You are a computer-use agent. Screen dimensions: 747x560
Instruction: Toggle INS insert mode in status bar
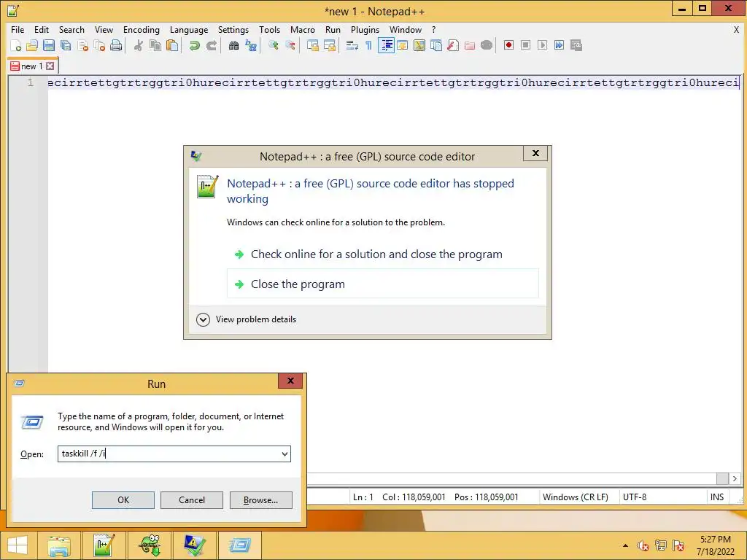pos(717,497)
